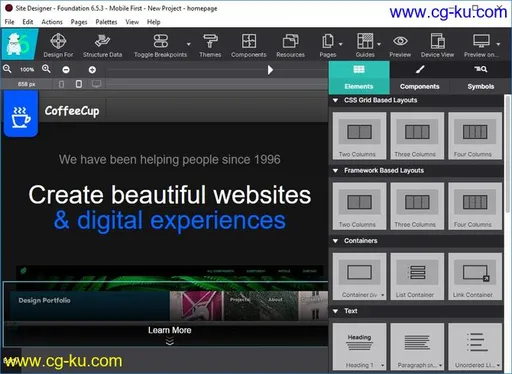Select the tablet device icon

pos(79,84)
